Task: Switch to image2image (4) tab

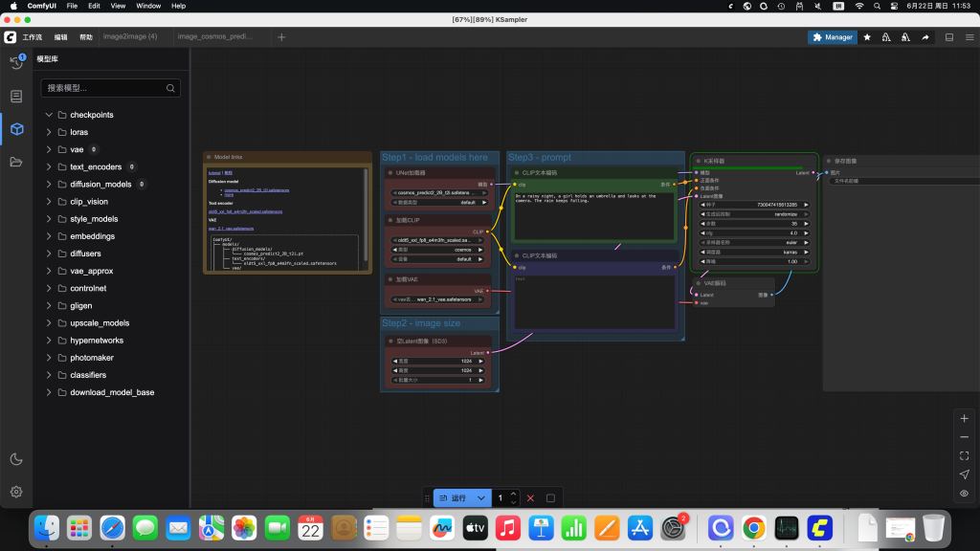Action: click(x=130, y=36)
